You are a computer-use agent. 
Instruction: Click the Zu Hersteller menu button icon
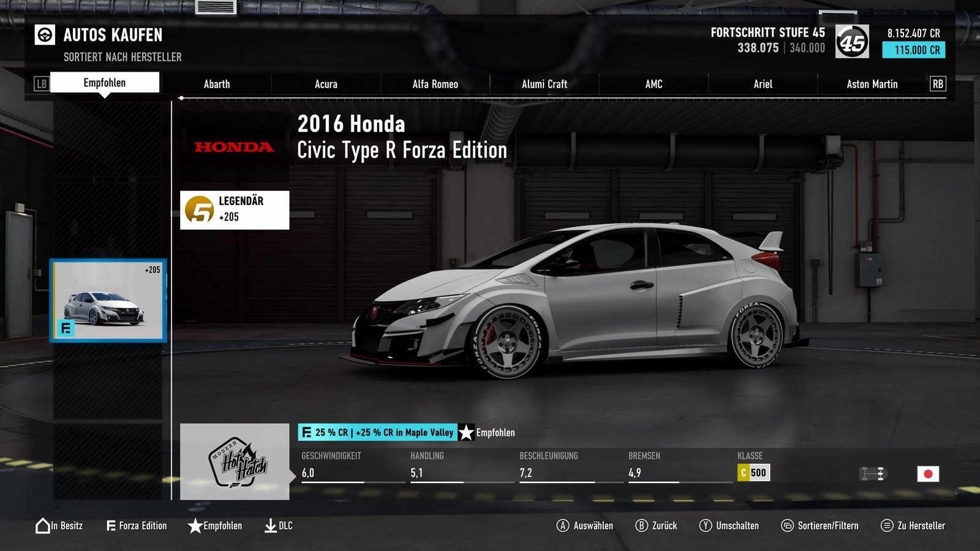click(x=887, y=525)
